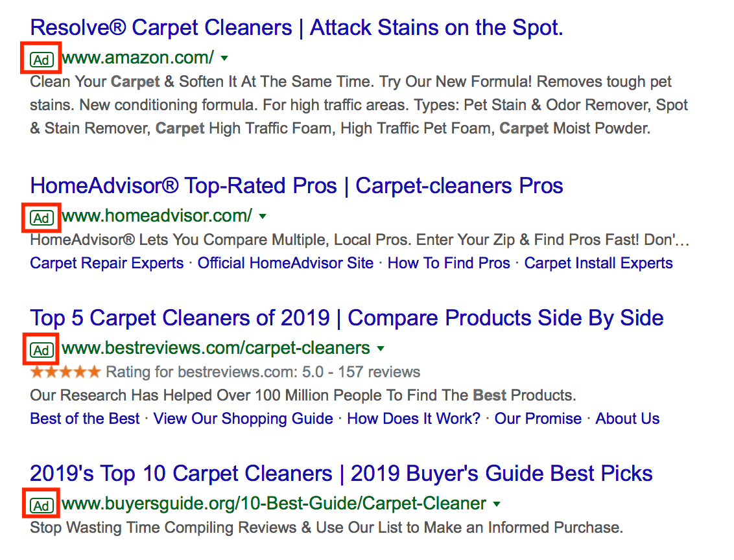734x560 pixels.
Task: Click the orange star rating for bestreviews.com
Action: click(x=65, y=372)
